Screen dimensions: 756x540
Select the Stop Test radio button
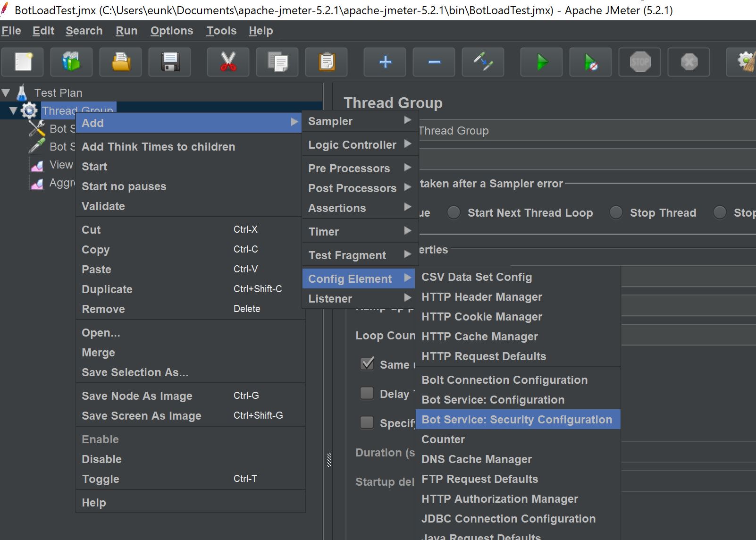click(x=720, y=213)
